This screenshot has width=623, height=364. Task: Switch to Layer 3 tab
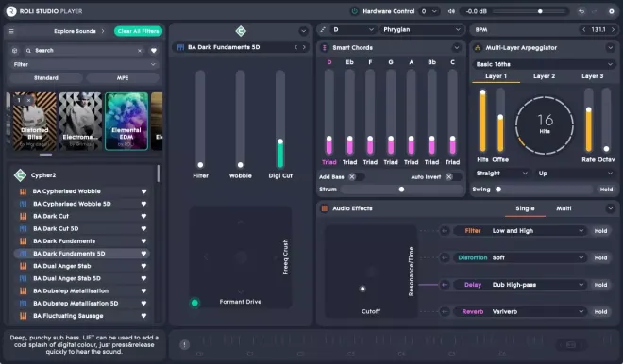point(592,76)
